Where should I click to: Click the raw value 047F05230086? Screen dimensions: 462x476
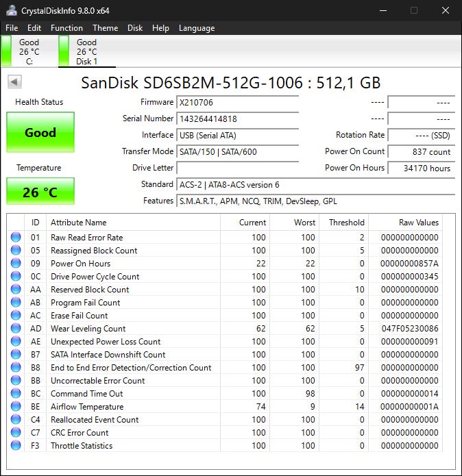click(410, 329)
